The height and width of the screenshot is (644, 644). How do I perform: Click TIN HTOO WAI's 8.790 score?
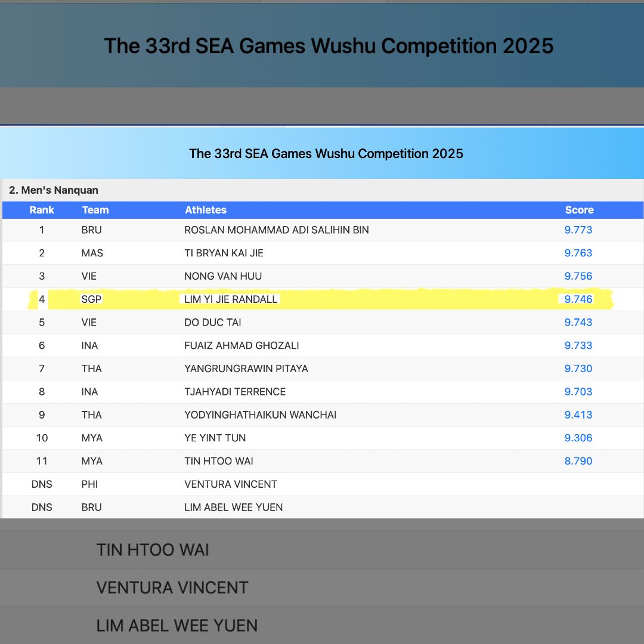(578, 461)
